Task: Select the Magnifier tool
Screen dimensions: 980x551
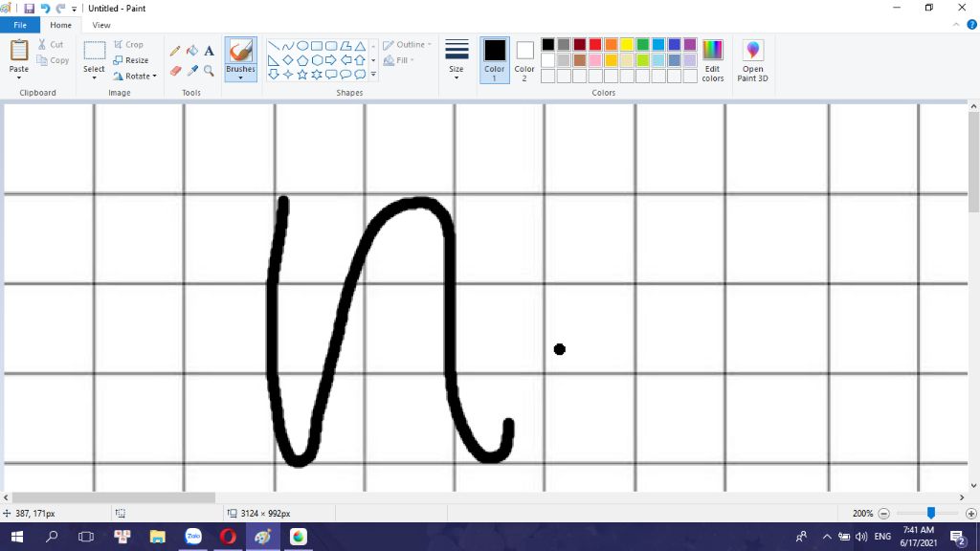Action: coord(209,71)
